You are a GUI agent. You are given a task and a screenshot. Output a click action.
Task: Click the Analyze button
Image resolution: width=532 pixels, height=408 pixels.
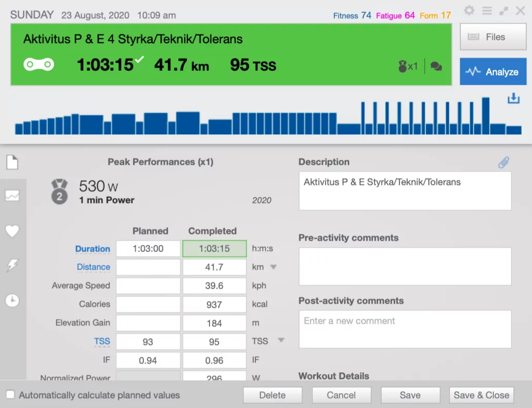(x=493, y=71)
